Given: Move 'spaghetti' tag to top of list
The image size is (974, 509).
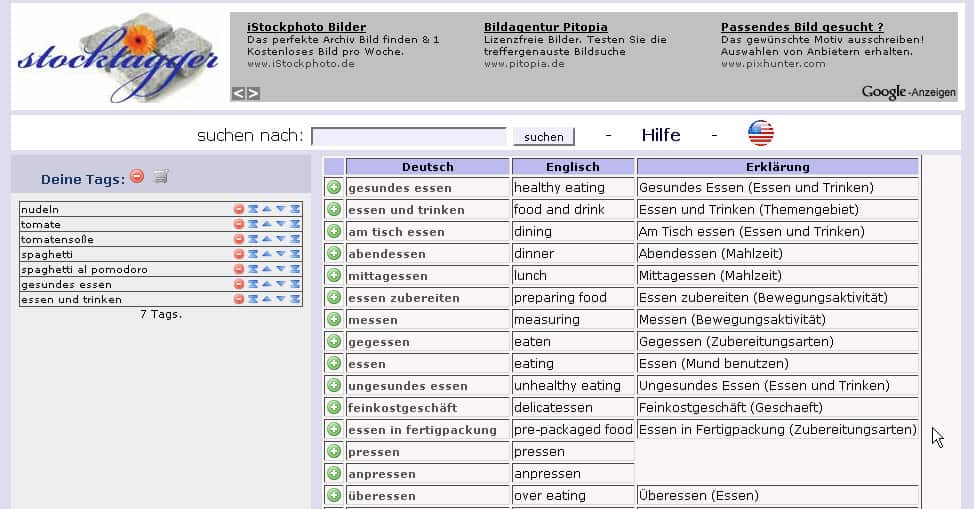Looking at the screenshot, I should pos(253,255).
